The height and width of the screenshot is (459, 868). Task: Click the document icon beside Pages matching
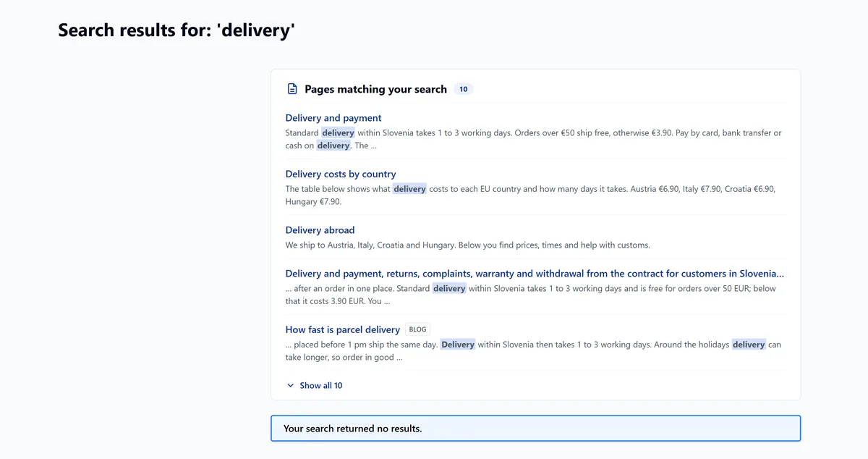tap(292, 89)
